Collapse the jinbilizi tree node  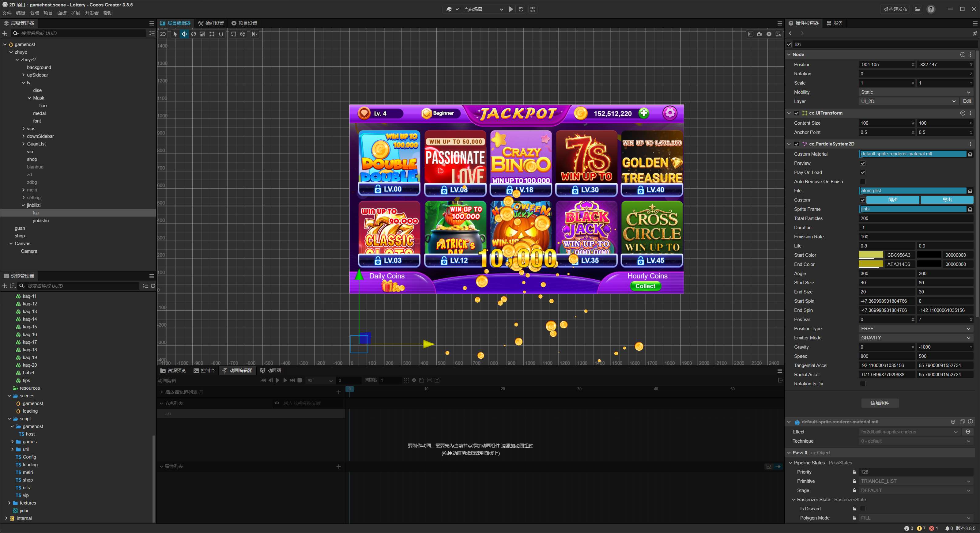click(x=23, y=205)
